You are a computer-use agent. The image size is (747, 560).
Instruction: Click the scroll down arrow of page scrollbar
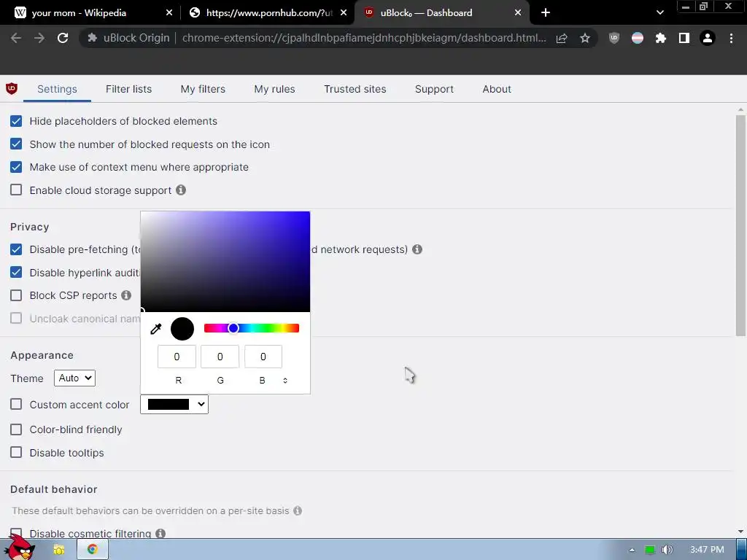pos(740,532)
